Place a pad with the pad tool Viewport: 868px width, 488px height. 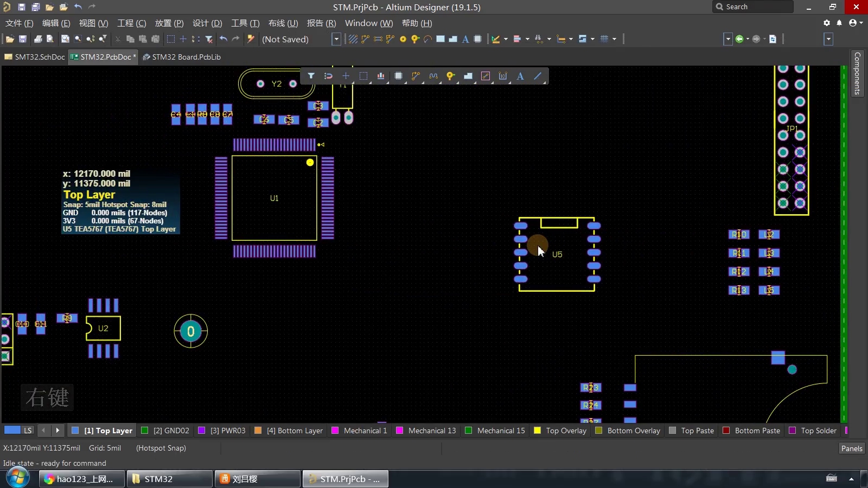pos(414,39)
